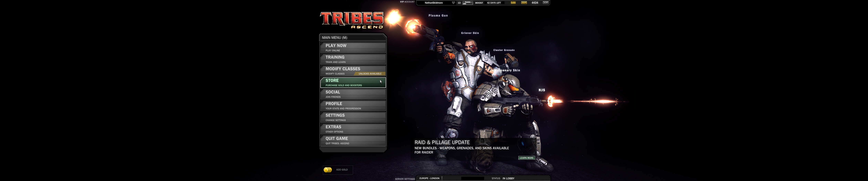The width and height of the screenshot is (868, 181).
Task: Click the NJ5 weapon label
Action: click(541, 90)
